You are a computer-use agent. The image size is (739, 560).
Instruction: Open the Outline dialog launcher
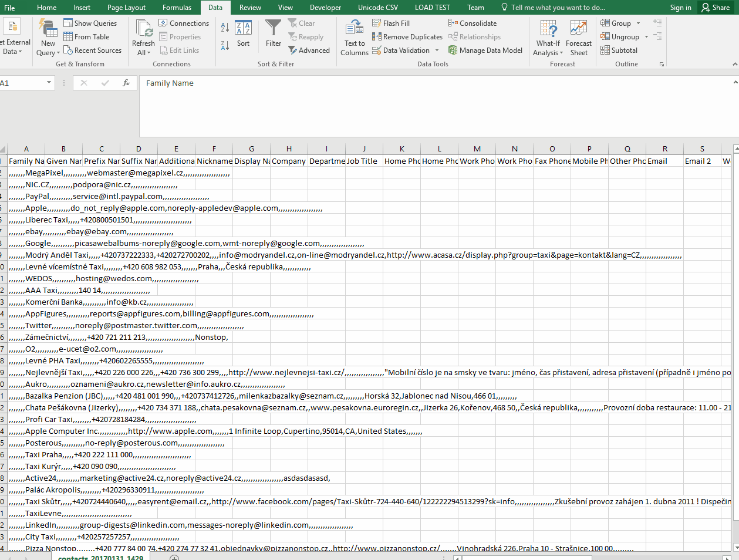point(662,65)
